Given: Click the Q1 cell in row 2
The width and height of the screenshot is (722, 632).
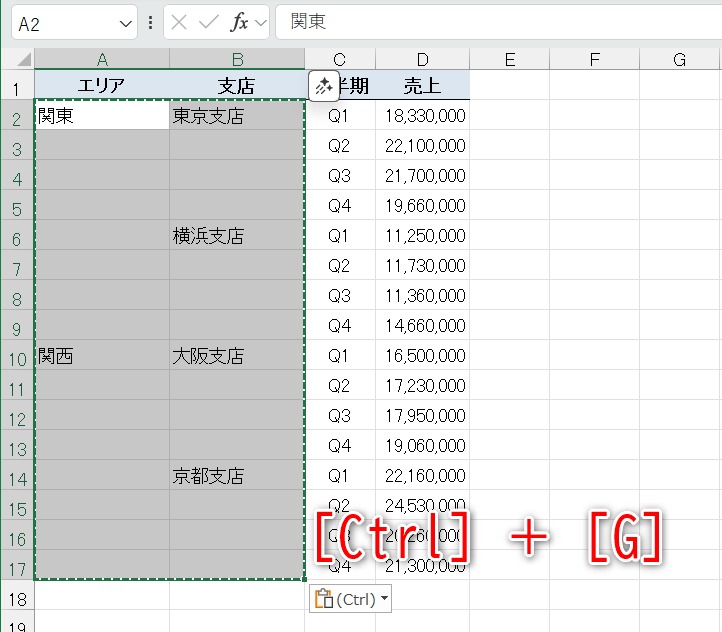Looking at the screenshot, I should 340,115.
